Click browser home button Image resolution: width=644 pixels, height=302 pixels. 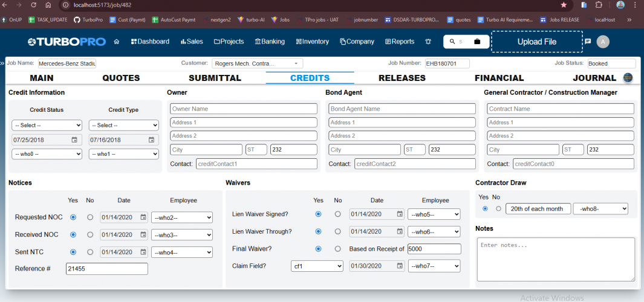point(48,5)
